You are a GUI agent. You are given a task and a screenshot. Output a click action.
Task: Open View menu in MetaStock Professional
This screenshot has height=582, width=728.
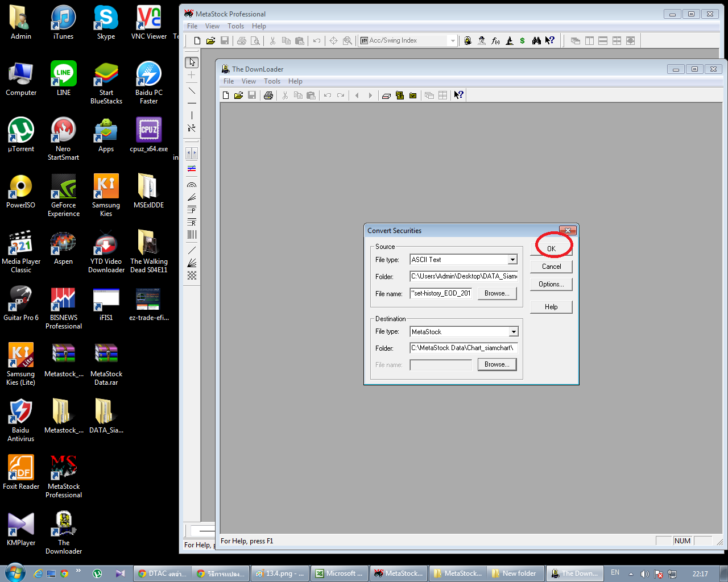[212, 26]
